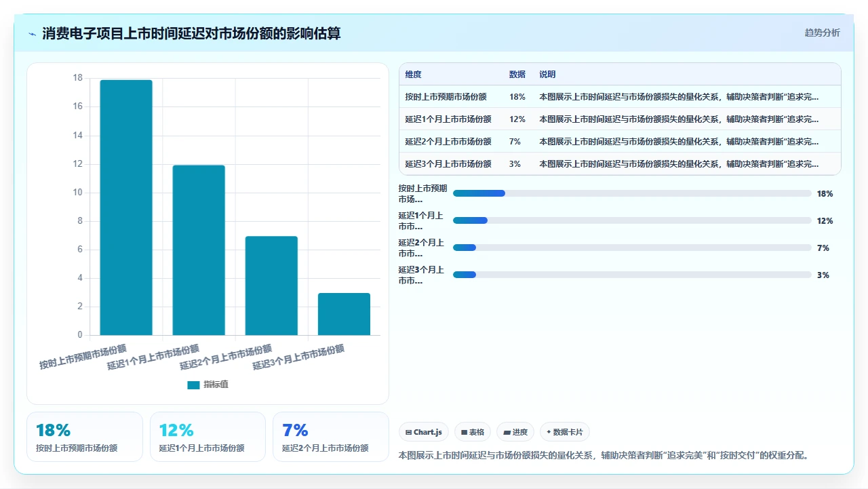Click the 趋势分析 label in header

pos(822,33)
